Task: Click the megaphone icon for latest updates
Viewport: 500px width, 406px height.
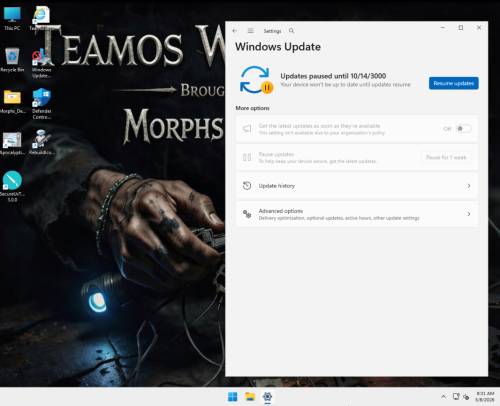Action: pyautogui.click(x=247, y=129)
